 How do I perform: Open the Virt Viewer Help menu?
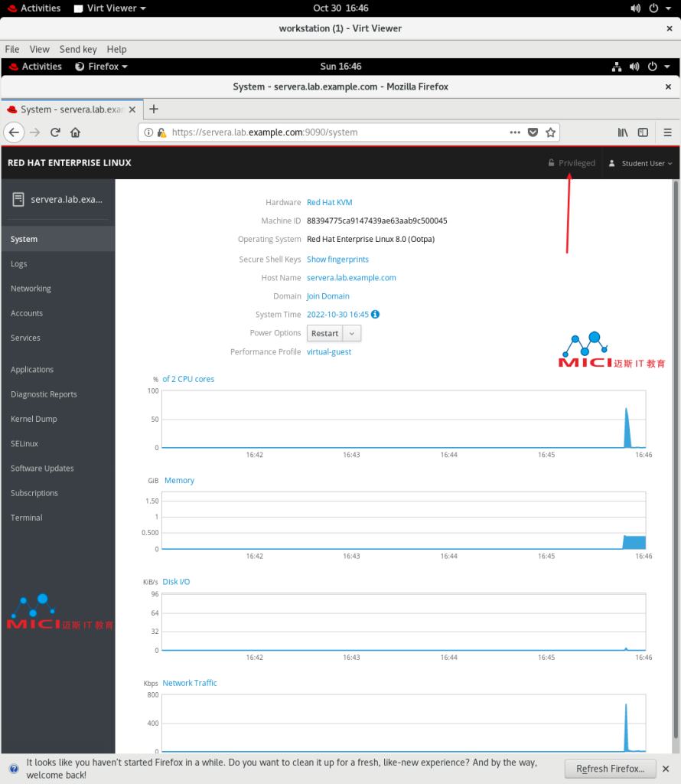[x=116, y=49]
